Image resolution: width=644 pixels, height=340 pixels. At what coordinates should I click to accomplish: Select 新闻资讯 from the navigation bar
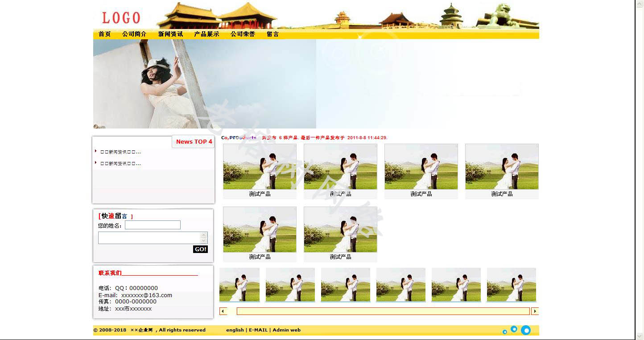click(170, 34)
